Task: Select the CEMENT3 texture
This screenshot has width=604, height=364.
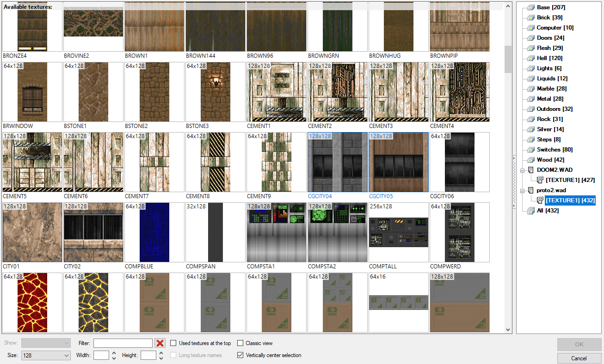Action: click(x=398, y=92)
